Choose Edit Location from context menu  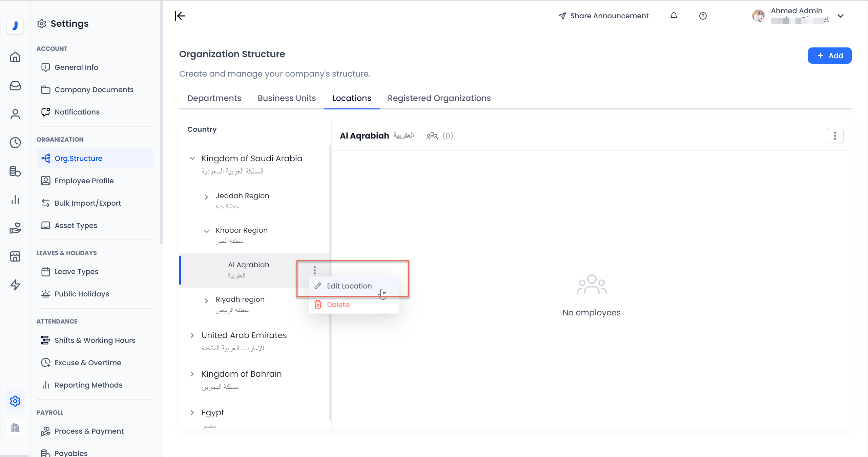[349, 286]
